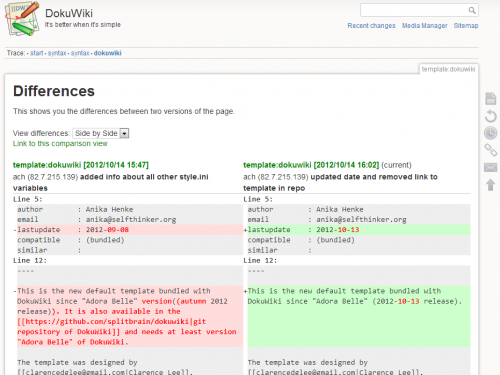Click first 'syntax' breadcrumb link
This screenshot has height=375, width=500.
pyautogui.click(x=57, y=53)
